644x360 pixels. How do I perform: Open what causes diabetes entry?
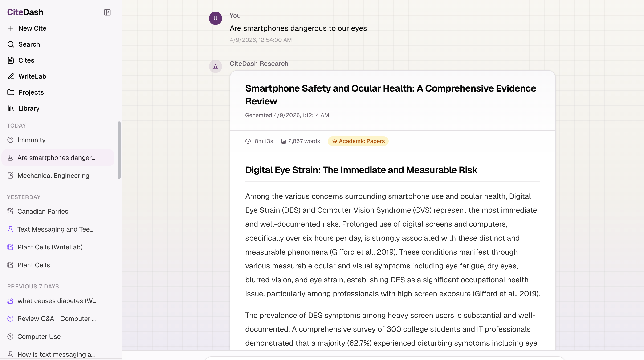tap(57, 301)
